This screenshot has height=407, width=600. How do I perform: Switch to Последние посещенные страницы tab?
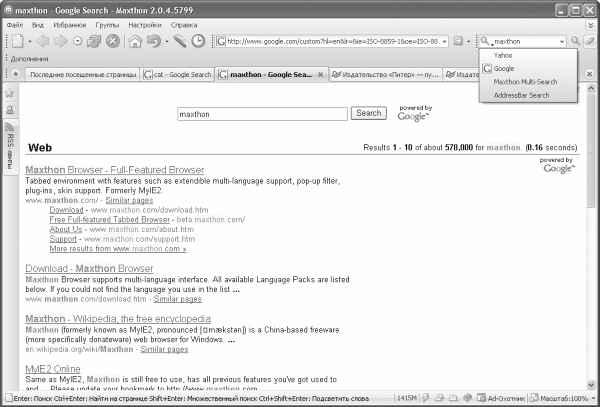(83, 75)
